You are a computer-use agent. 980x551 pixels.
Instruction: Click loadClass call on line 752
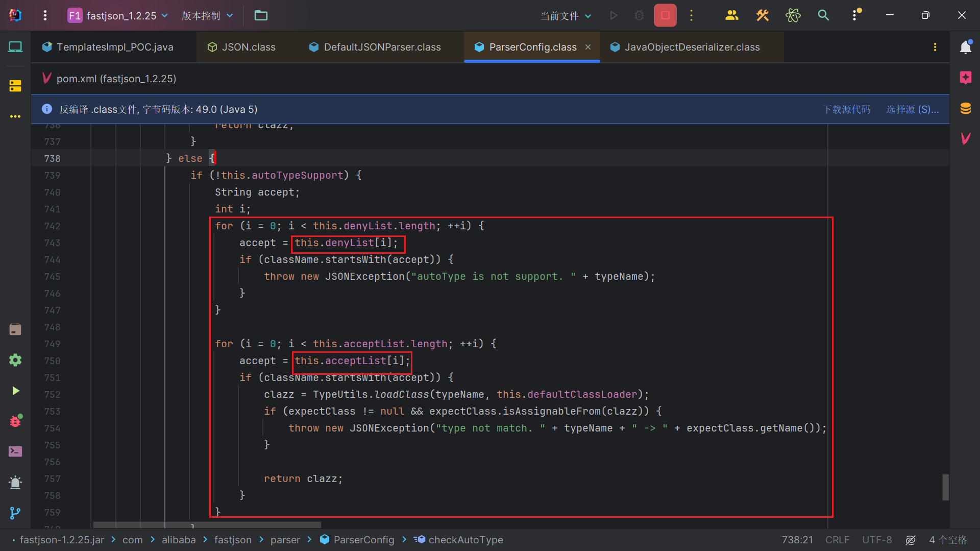pos(402,395)
